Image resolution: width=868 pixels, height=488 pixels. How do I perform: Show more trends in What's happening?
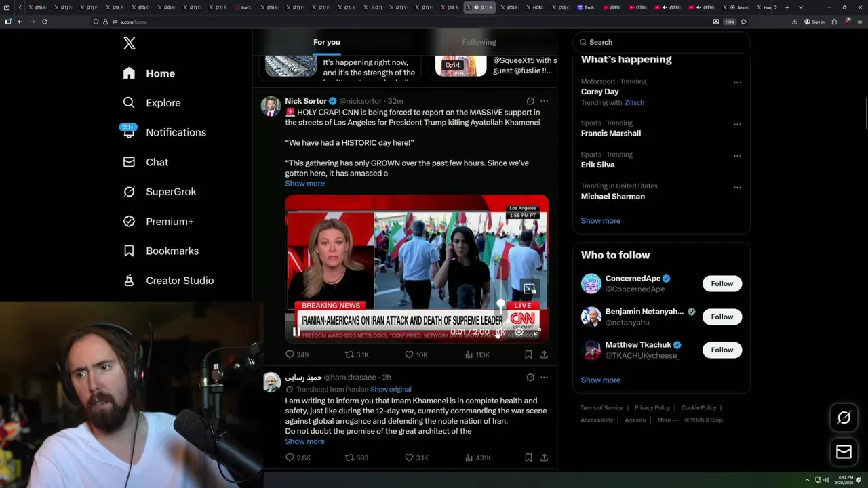600,221
